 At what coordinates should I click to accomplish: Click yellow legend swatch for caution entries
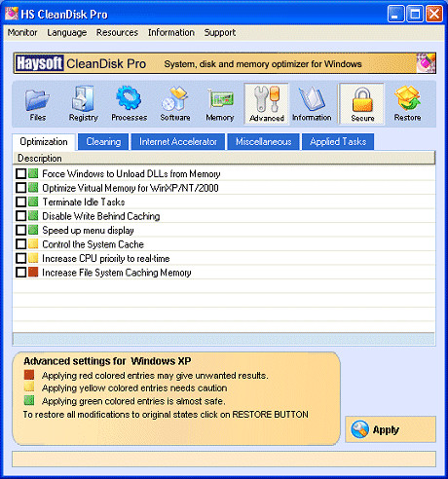[x=29, y=387]
